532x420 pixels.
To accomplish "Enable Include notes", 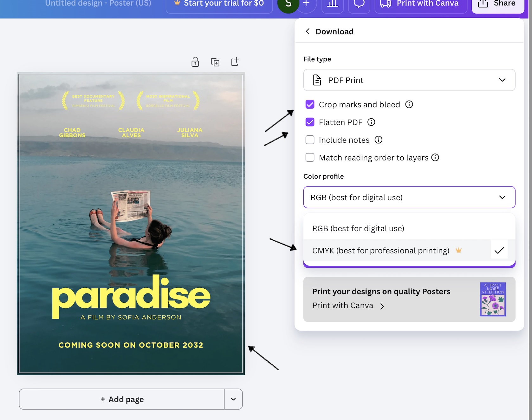I will pos(310,140).
